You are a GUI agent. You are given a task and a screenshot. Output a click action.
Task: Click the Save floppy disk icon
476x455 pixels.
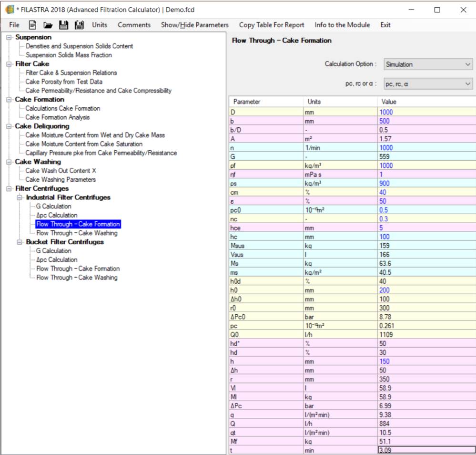click(x=63, y=25)
